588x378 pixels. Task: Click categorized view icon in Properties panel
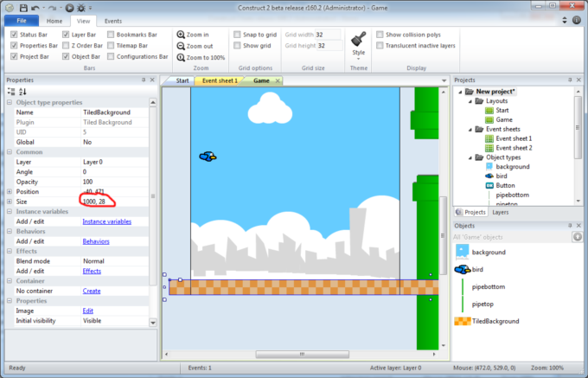11,91
